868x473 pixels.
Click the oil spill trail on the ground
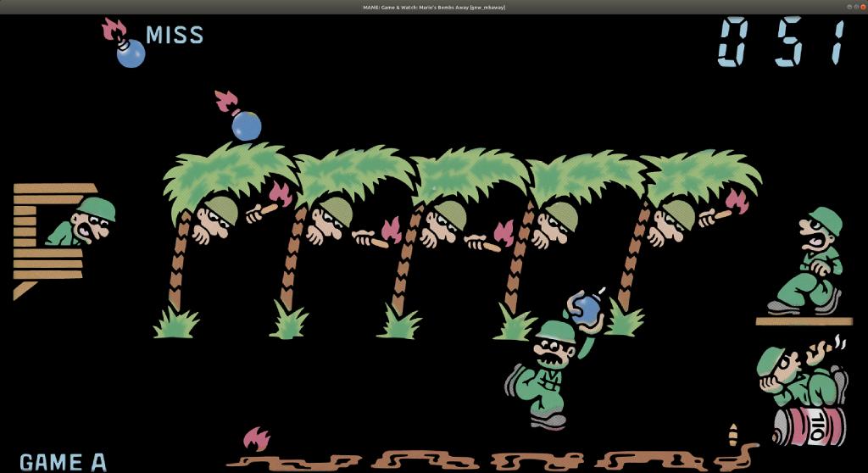[x=492, y=459]
